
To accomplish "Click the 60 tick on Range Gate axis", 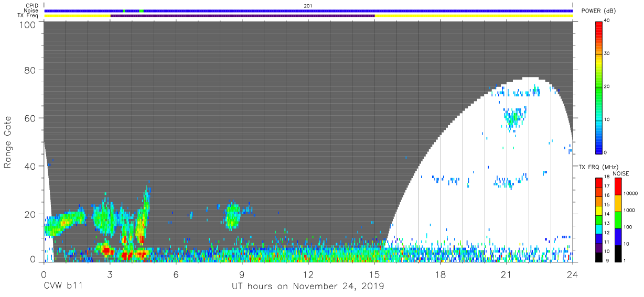I will tap(30, 118).
